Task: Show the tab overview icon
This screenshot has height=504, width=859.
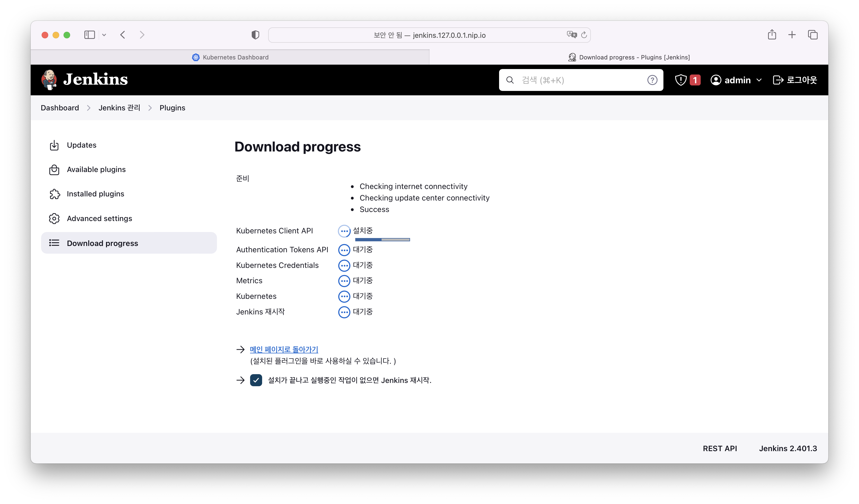Action: tap(813, 35)
